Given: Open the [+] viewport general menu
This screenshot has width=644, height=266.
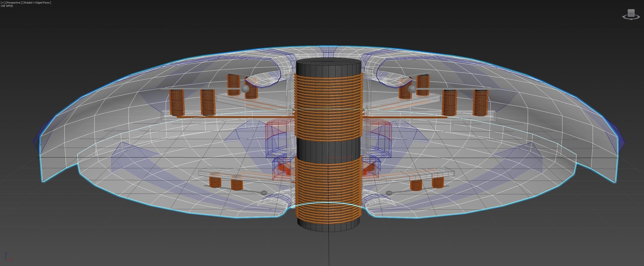Looking at the screenshot, I should click(3, 3).
